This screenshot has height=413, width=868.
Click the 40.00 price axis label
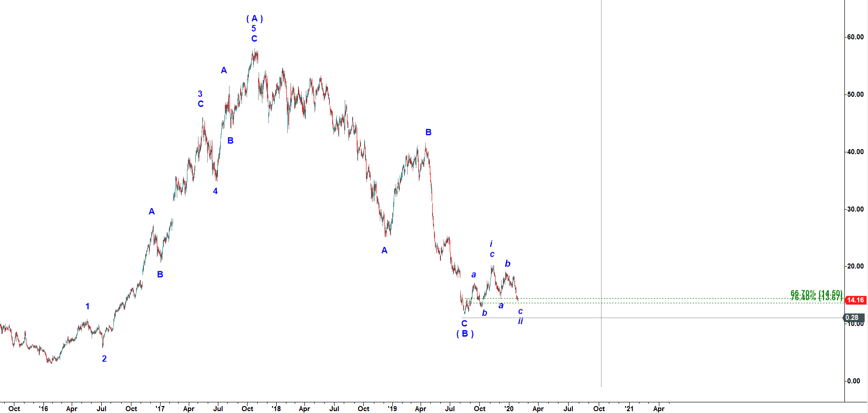tap(855, 152)
